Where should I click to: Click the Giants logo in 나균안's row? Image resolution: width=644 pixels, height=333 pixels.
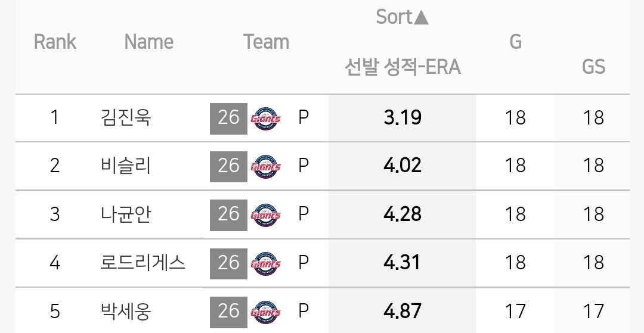tap(266, 215)
